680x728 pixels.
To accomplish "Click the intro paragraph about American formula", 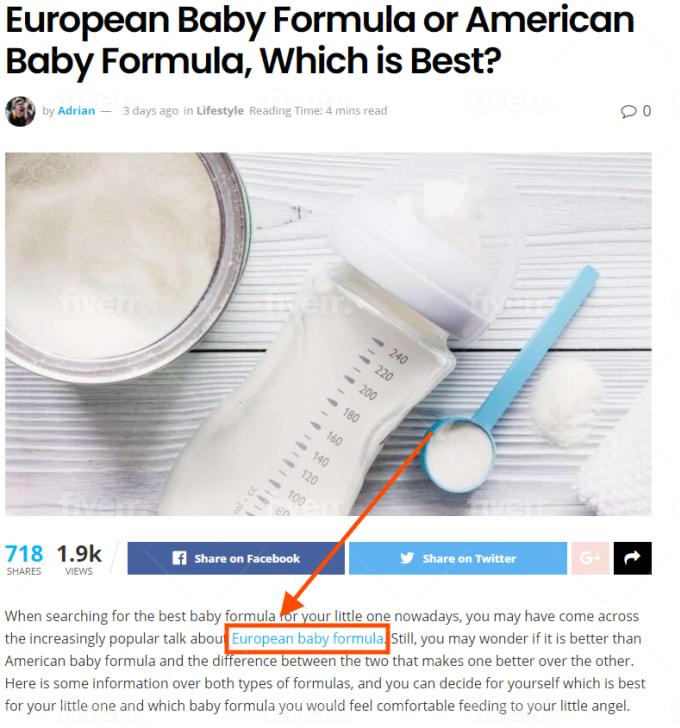I will pyautogui.click(x=325, y=661).
